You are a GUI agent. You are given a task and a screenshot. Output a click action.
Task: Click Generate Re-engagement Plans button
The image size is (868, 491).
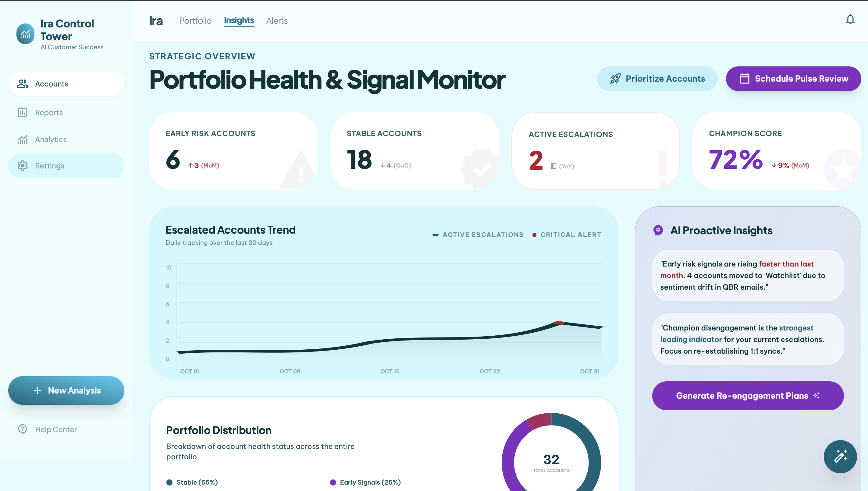pyautogui.click(x=748, y=396)
